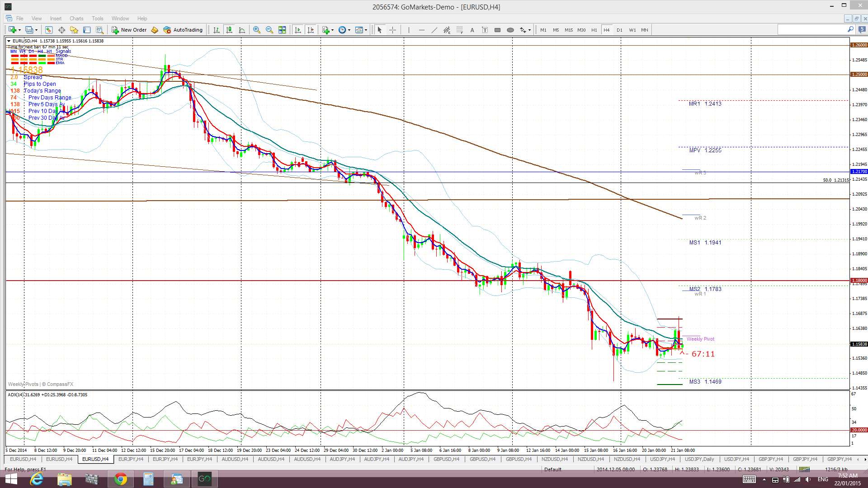Toggle the chart auto scroll button
Screen dimensions: 868x488
[297, 30]
